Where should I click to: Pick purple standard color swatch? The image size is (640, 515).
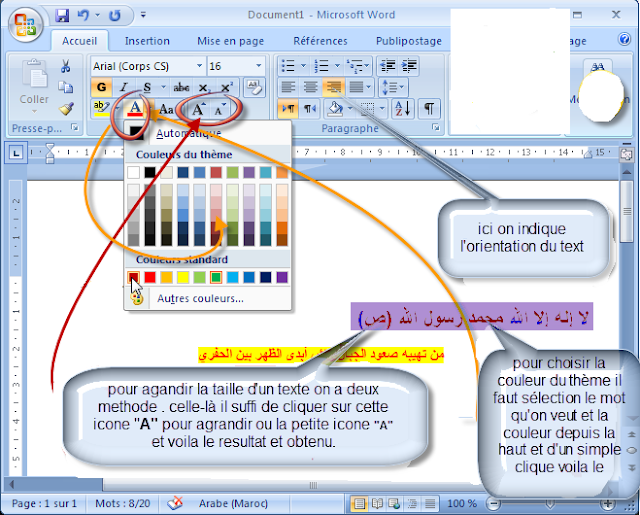282,277
